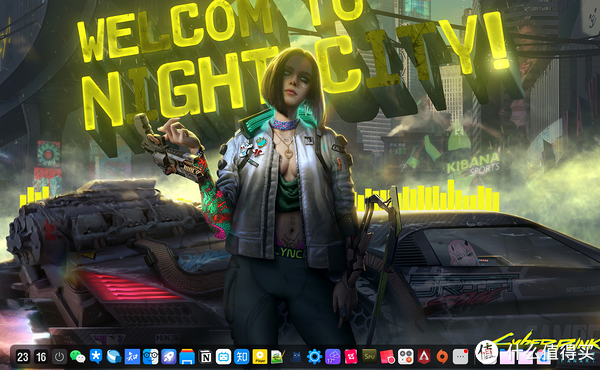Click the dark blue cat icon in dock
The height and width of the screenshot is (370, 600).
click(296, 357)
